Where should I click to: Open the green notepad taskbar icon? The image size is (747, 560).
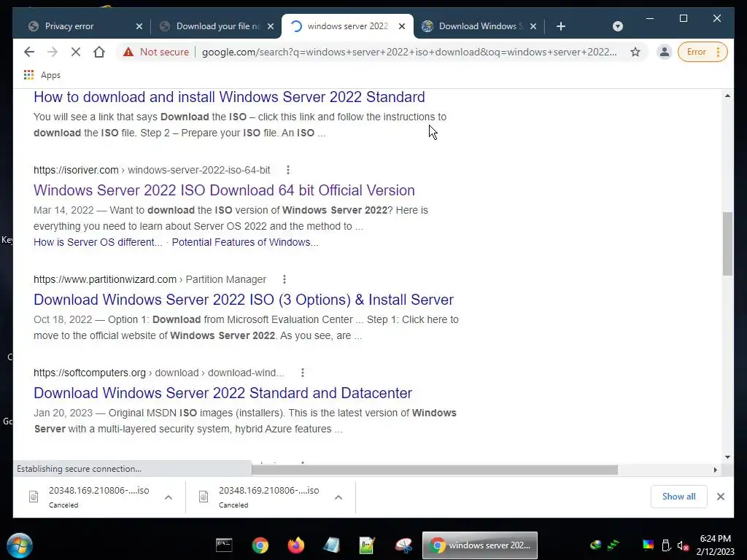367,545
